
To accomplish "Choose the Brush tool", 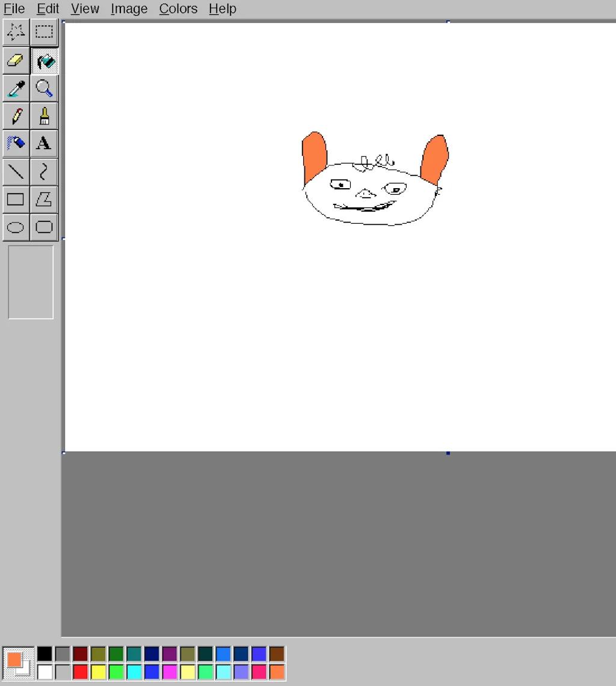I will (x=44, y=115).
